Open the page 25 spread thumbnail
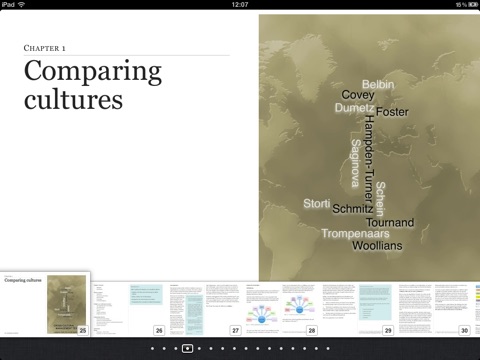 45,304
